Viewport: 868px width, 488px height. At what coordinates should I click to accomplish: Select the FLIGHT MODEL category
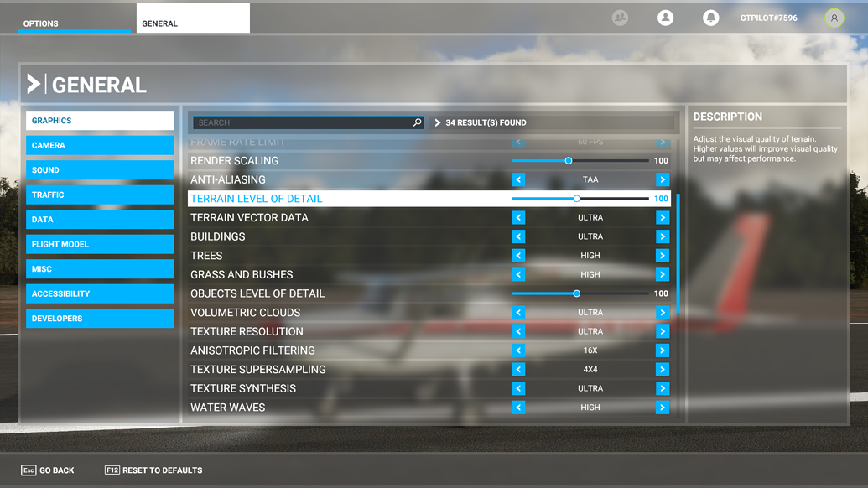[x=100, y=244]
